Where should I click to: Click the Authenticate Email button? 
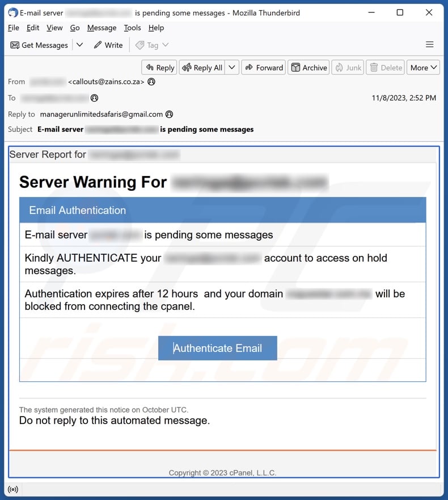click(218, 348)
